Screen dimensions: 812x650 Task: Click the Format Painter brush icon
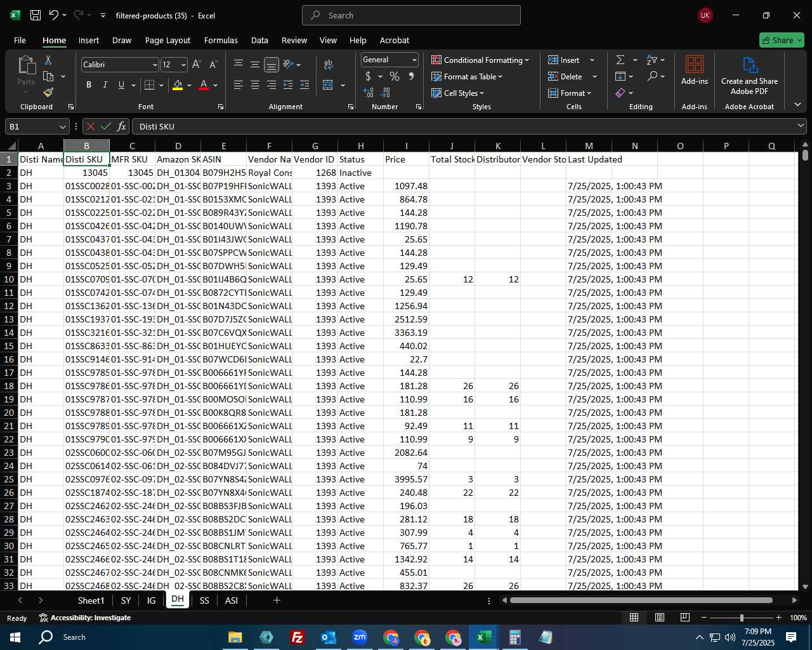pyautogui.click(x=48, y=93)
